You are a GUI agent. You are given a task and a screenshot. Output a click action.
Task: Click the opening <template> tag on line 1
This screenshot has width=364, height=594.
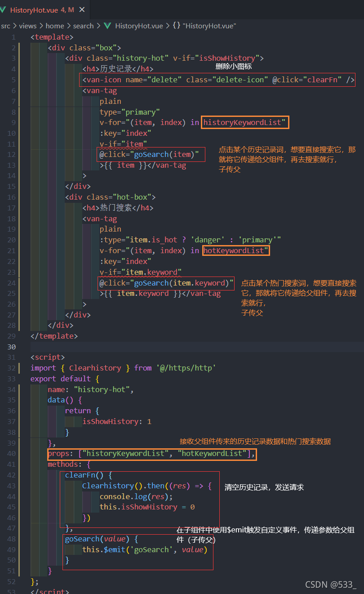click(x=52, y=37)
